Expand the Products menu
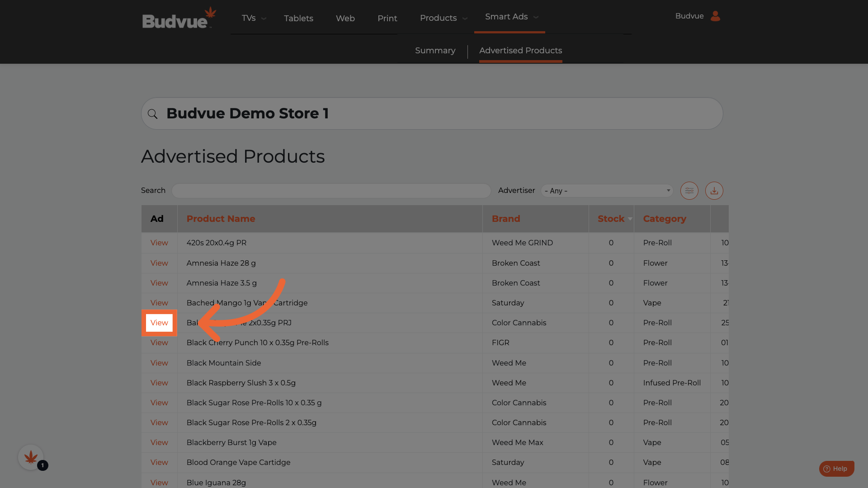Viewport: 868px width, 488px height. (x=443, y=18)
